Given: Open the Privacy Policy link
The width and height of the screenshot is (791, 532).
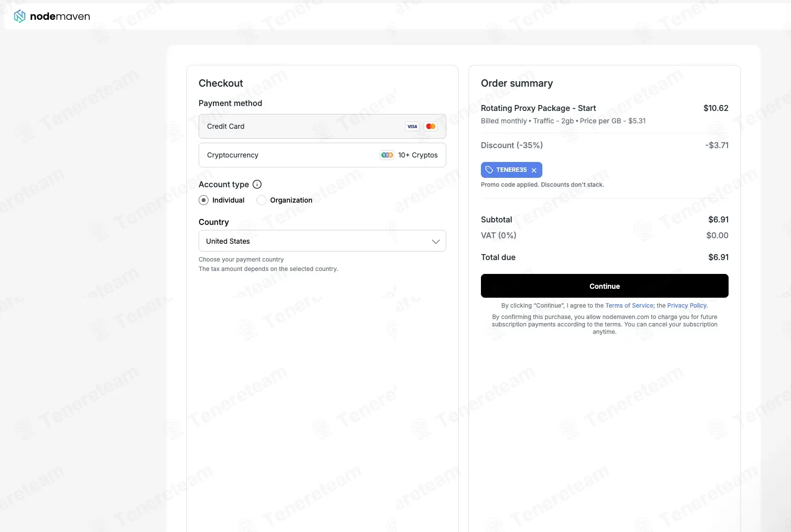Looking at the screenshot, I should click(x=687, y=306).
